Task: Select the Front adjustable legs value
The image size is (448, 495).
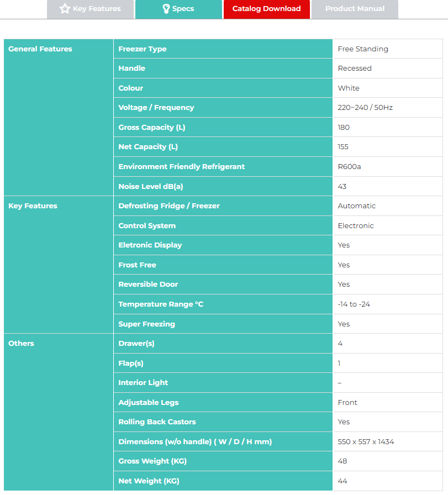Action: coord(347,403)
